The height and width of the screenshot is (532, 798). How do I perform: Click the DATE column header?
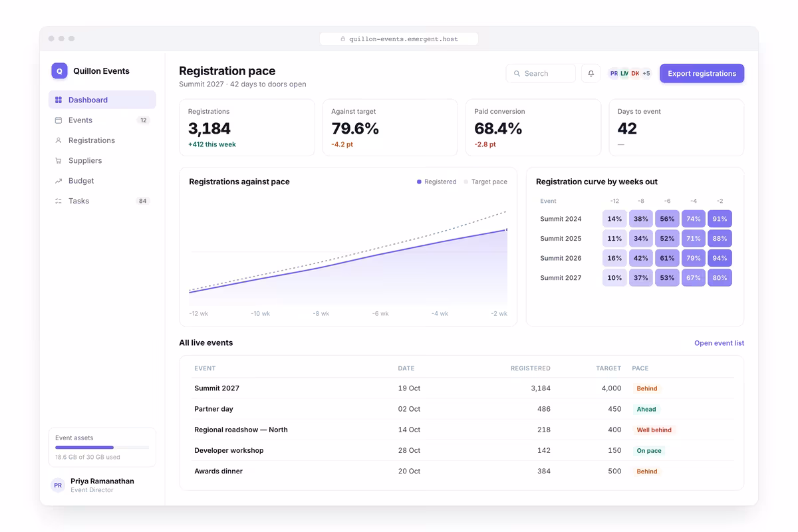click(406, 368)
